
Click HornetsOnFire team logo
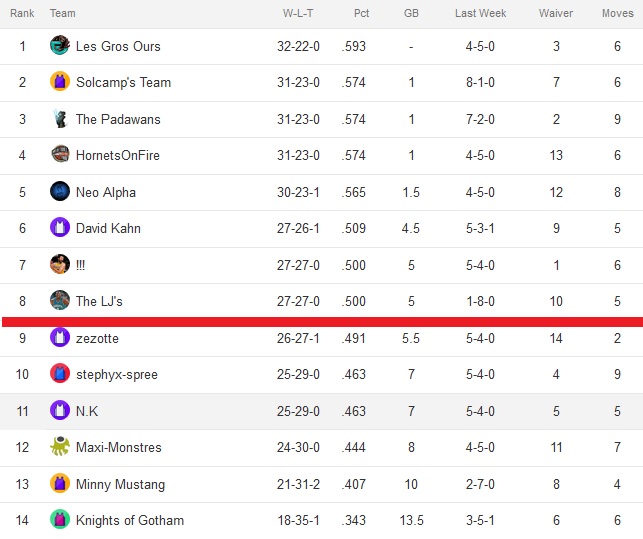[60, 155]
